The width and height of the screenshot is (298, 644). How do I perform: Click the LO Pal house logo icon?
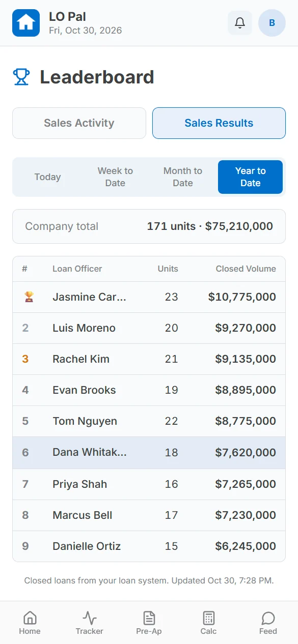tap(26, 23)
